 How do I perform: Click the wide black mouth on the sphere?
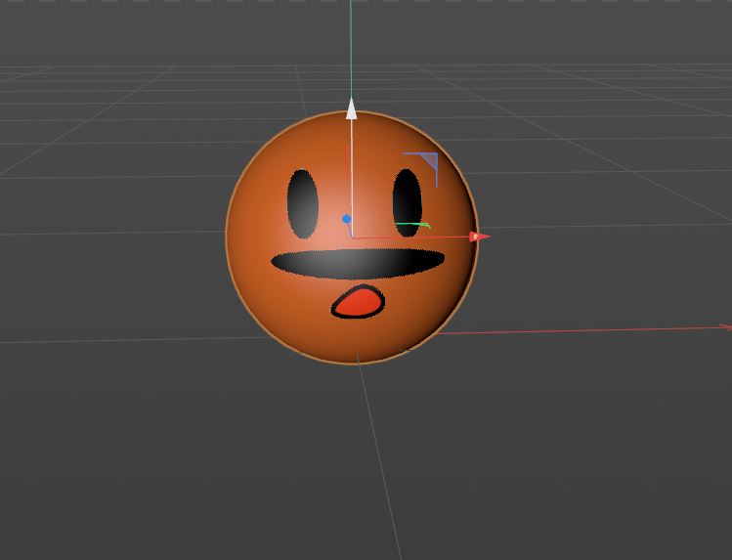click(358, 264)
